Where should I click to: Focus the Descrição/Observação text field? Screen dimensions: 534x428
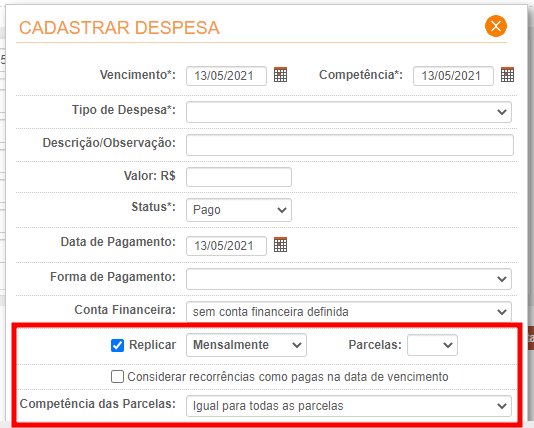(x=350, y=145)
